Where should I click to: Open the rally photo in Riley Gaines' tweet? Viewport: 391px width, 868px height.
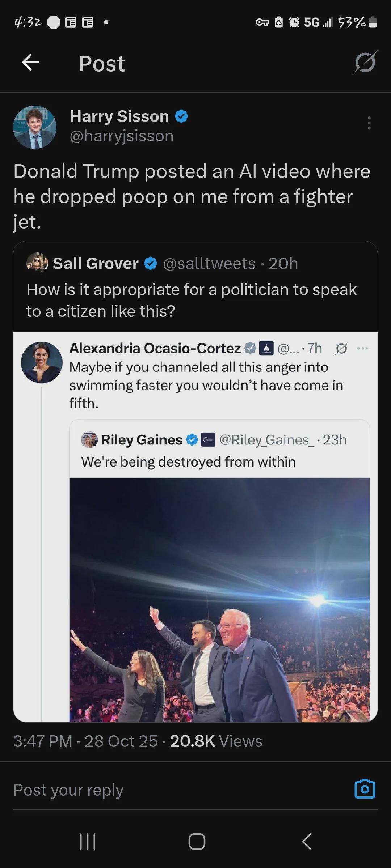pos(219,600)
